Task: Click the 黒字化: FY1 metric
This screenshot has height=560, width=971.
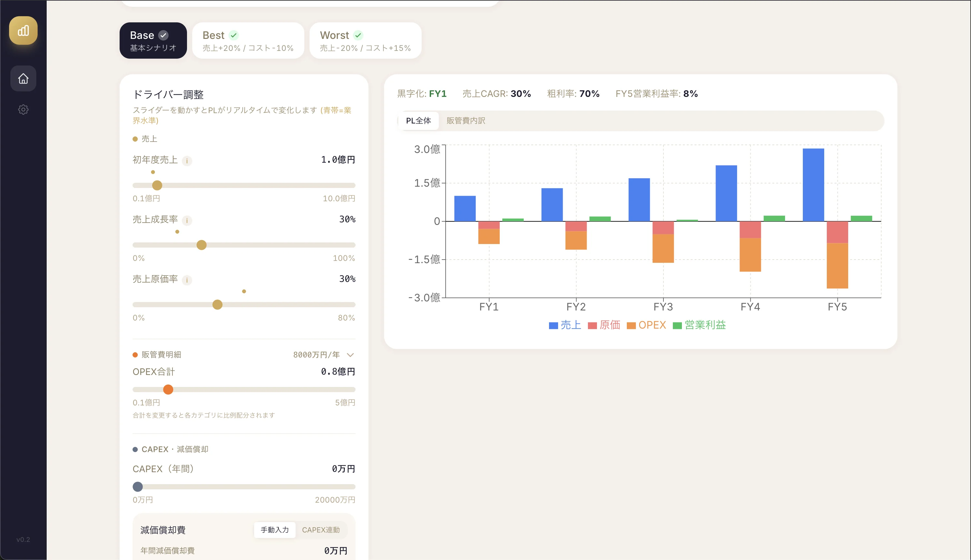Action: [x=422, y=94]
